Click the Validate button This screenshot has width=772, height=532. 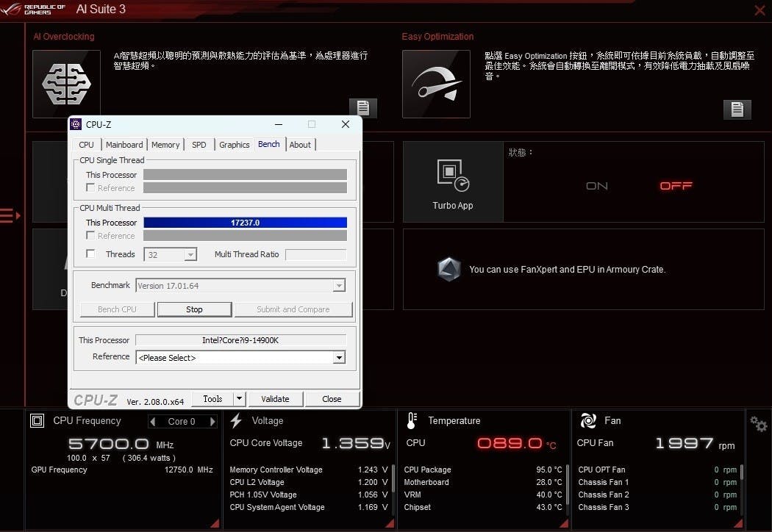coord(275,399)
